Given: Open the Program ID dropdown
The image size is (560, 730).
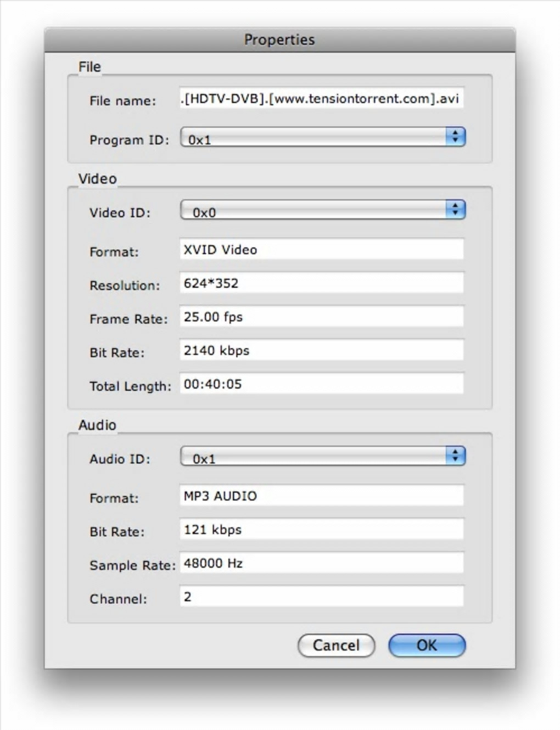Looking at the screenshot, I should click(323, 137).
